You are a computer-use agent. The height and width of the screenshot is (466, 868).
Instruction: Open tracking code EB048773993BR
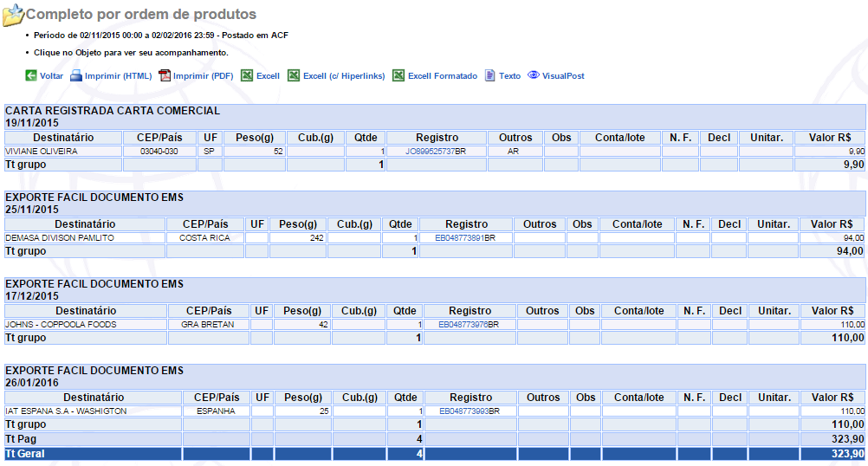tap(470, 411)
